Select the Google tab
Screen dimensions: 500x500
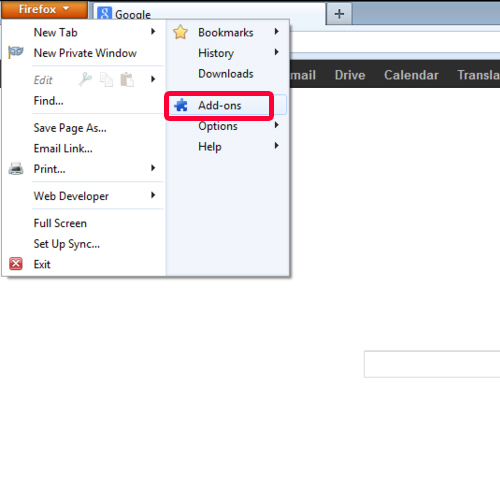(x=209, y=13)
